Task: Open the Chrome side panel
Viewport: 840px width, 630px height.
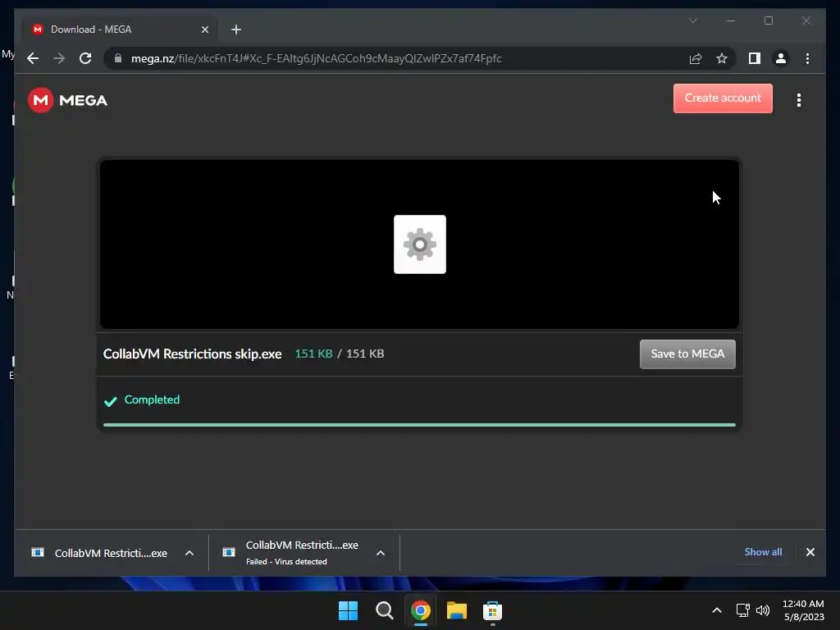Action: 755,58
